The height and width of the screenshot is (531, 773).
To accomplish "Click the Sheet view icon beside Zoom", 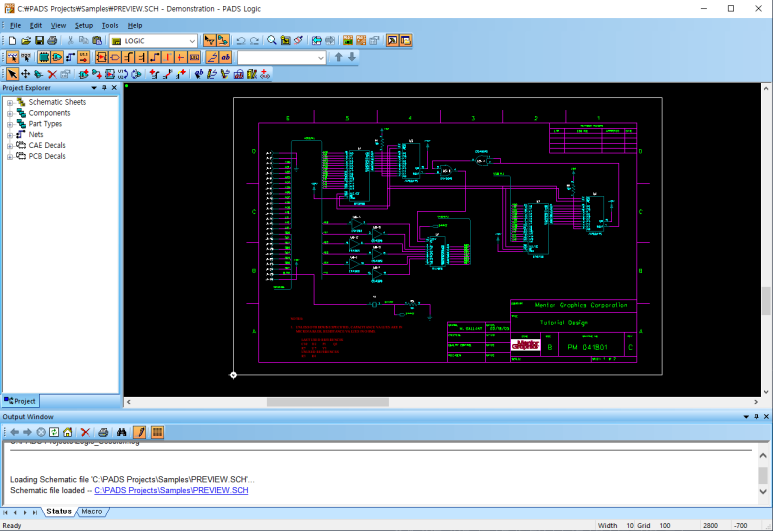I will 285,40.
